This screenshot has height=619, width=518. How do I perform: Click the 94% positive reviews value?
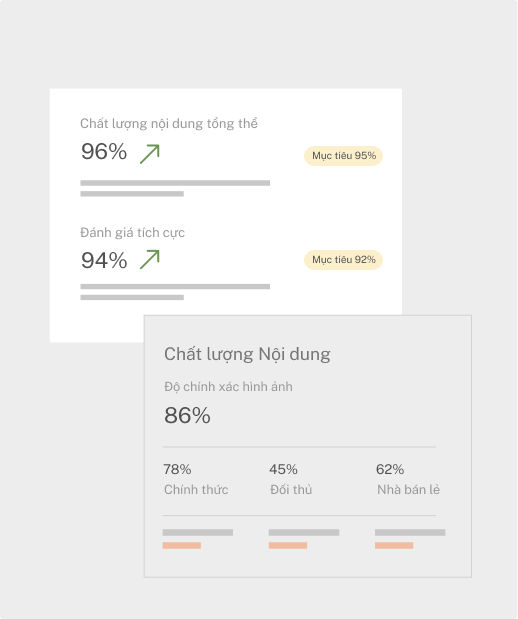104,261
